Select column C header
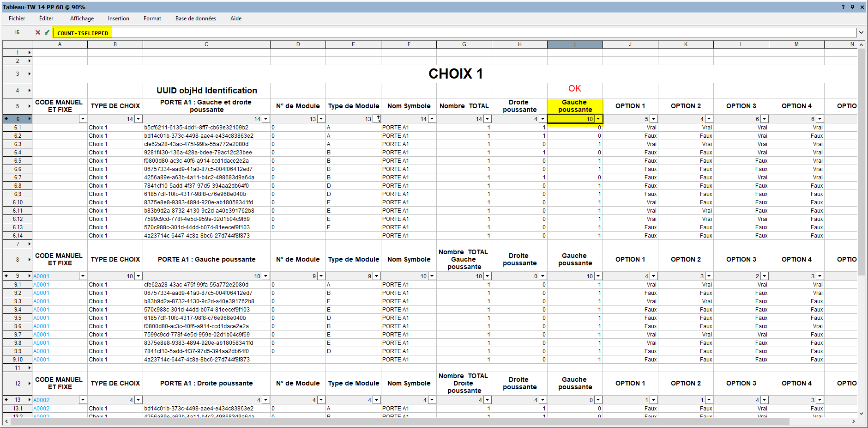 point(206,44)
